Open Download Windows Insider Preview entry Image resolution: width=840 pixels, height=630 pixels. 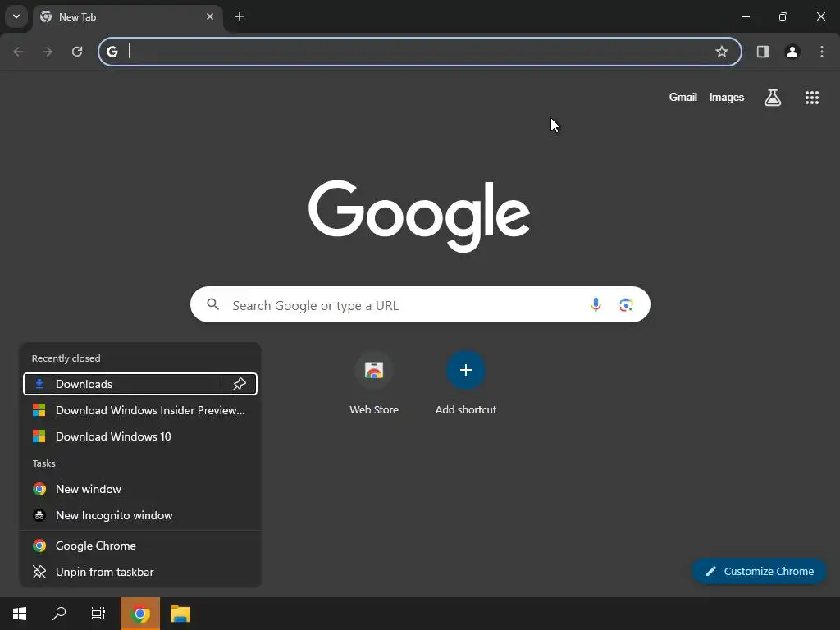(x=140, y=410)
